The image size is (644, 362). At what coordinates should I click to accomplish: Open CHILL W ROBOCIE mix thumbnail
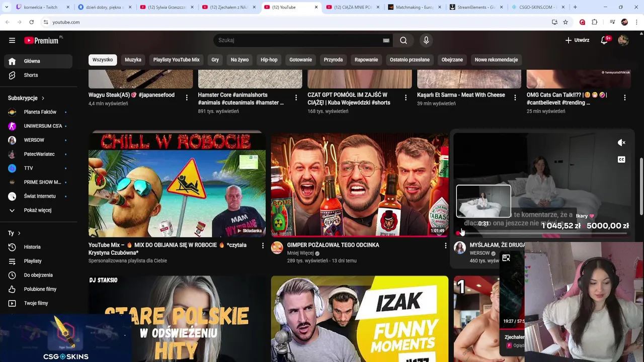[x=177, y=184]
